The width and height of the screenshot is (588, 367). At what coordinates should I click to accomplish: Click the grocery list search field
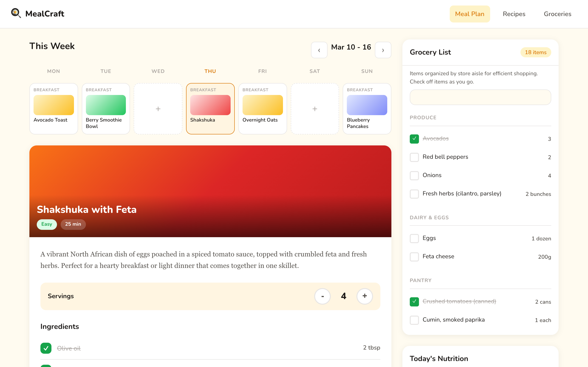[x=480, y=97]
